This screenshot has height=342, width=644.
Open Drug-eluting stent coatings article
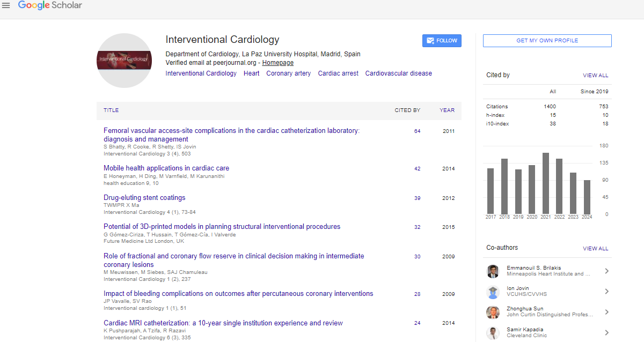tap(144, 197)
